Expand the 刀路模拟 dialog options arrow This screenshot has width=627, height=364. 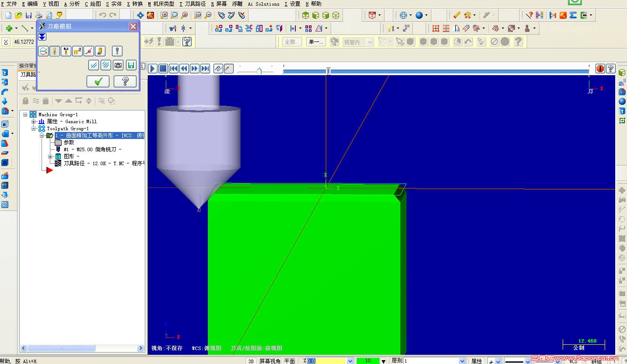pyautogui.click(x=42, y=37)
